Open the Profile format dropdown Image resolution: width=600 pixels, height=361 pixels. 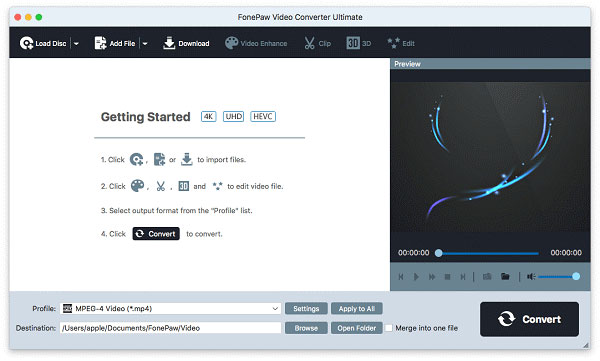click(170, 309)
